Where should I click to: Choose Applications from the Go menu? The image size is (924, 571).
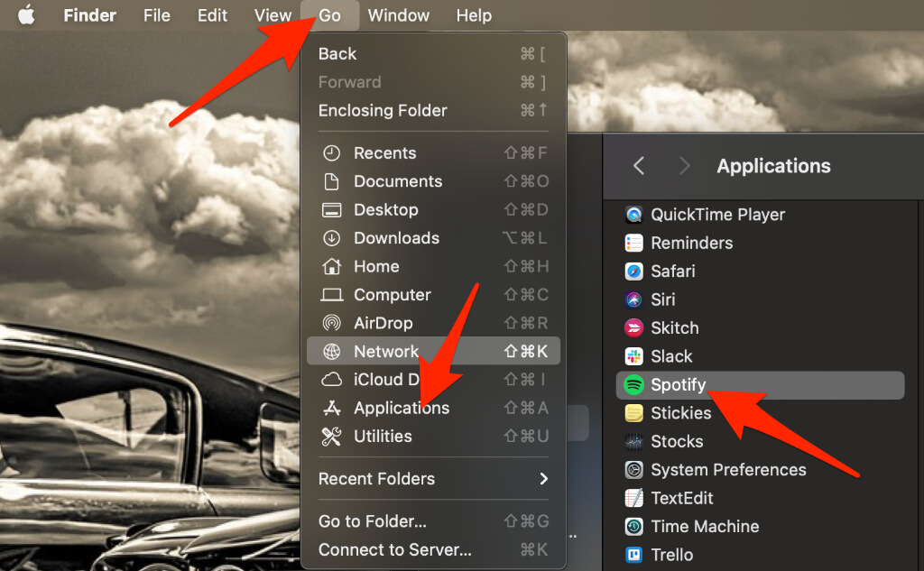[x=401, y=408]
